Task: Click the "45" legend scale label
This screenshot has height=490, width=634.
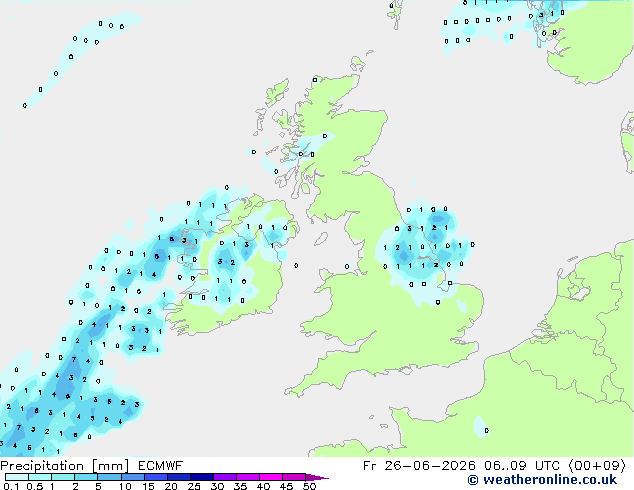Action: (x=286, y=486)
